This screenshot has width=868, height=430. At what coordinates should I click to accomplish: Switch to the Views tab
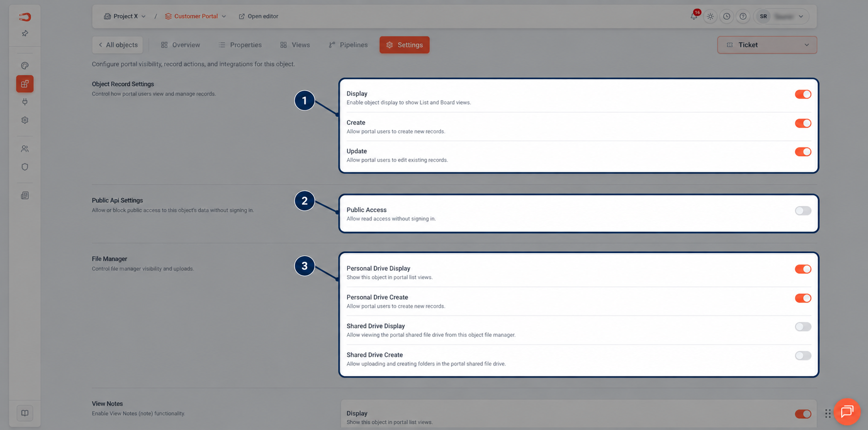pyautogui.click(x=295, y=45)
